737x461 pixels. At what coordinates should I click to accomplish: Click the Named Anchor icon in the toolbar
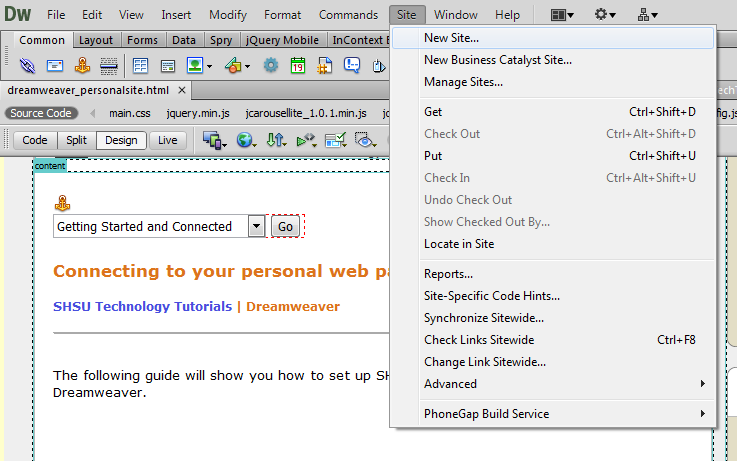[82, 65]
